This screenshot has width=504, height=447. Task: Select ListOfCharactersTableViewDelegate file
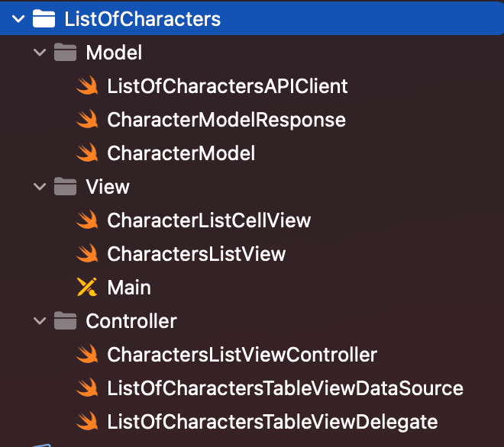point(273,421)
